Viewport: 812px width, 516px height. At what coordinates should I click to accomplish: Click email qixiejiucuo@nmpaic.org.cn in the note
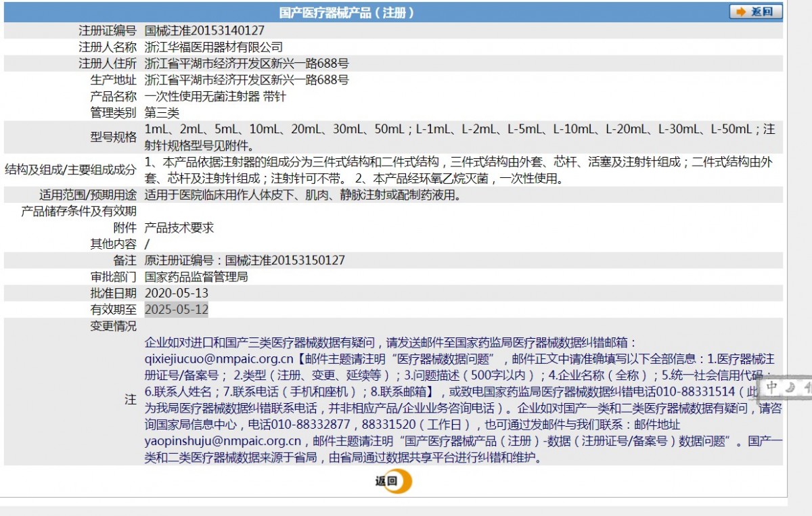click(x=219, y=359)
